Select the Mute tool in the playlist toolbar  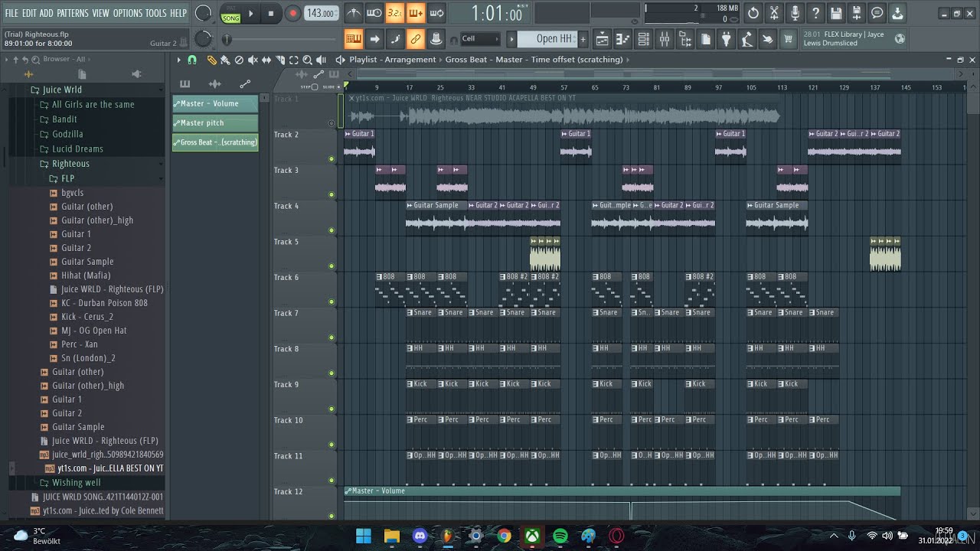(x=253, y=60)
